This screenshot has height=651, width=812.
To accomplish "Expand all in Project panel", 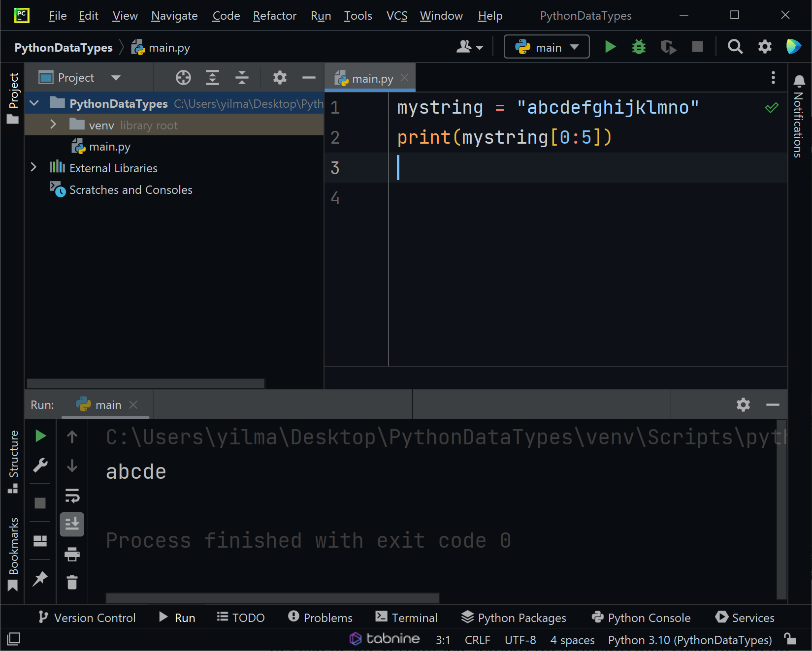I will click(x=212, y=77).
